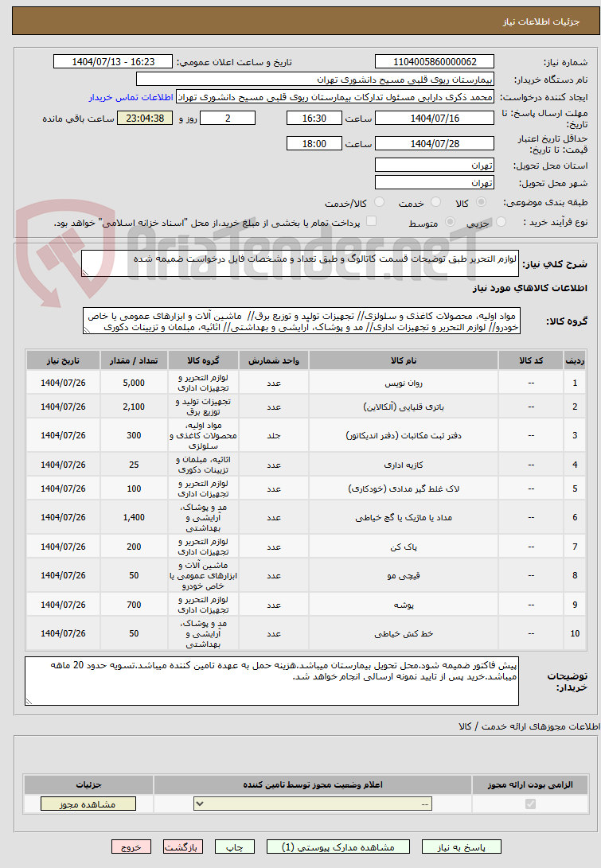Click the remaining time field 23:04:38
The image size is (601, 868).
click(x=145, y=118)
